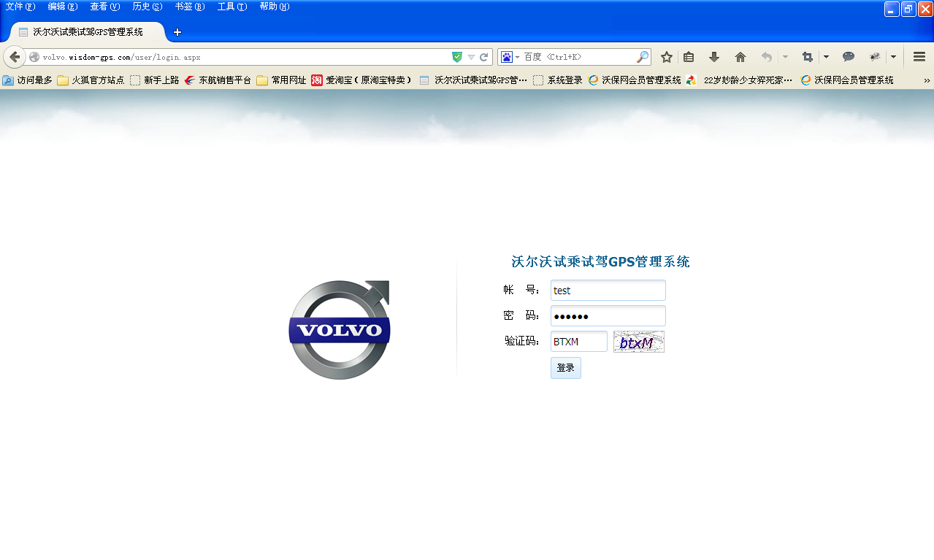This screenshot has height=560, width=934.
Task: Click the green security shield icon
Action: (x=457, y=57)
